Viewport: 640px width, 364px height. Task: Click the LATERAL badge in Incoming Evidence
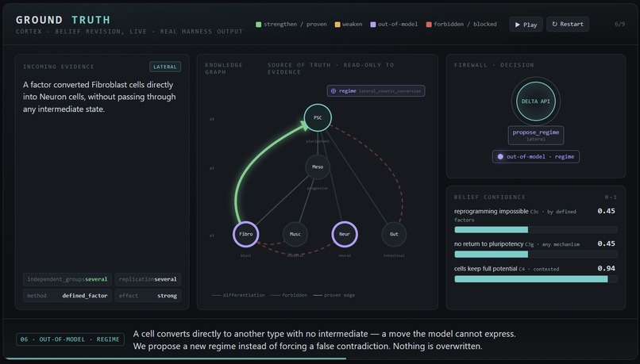165,67
